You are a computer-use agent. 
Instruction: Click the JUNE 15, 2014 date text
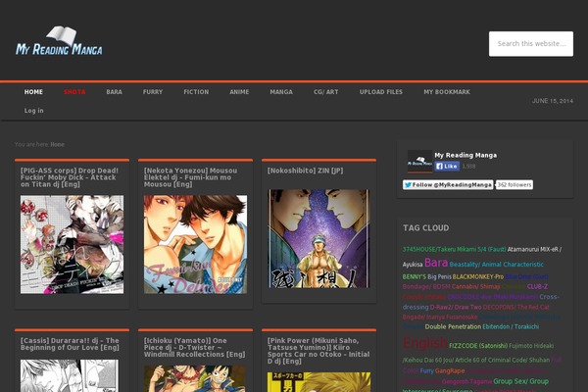tap(553, 101)
